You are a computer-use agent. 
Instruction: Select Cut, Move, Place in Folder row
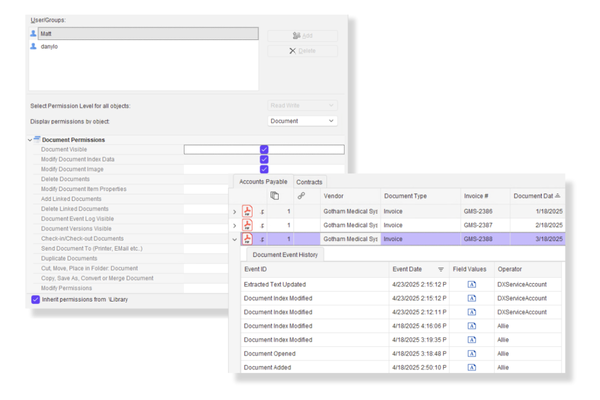(130, 269)
